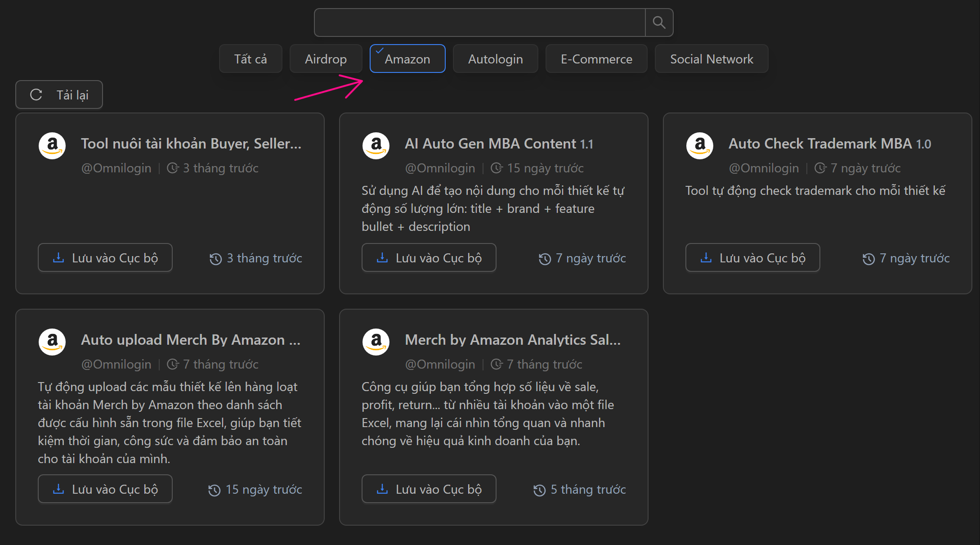Click the reload icon in the Tải lại button
980x545 pixels.
(36, 95)
